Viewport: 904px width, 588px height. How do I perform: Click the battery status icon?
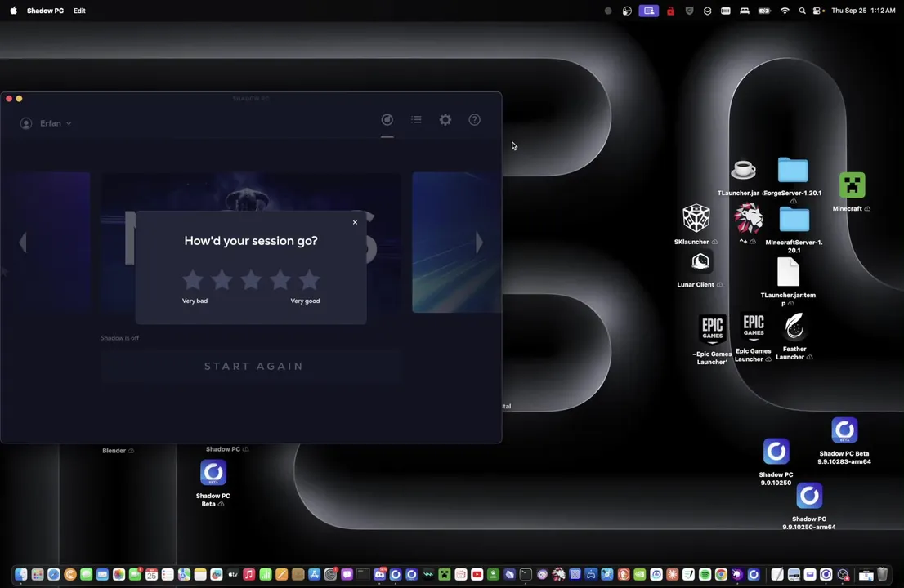coord(764,11)
